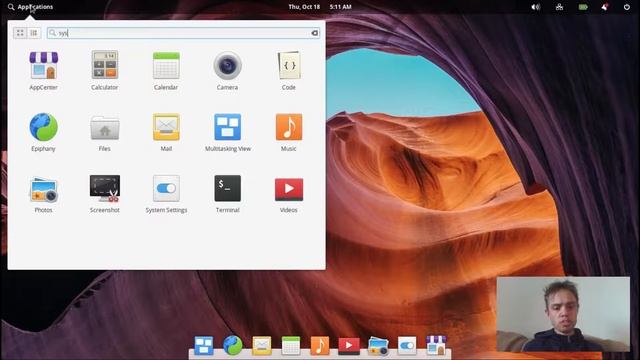Open Videos from the dock

[x=349, y=346]
